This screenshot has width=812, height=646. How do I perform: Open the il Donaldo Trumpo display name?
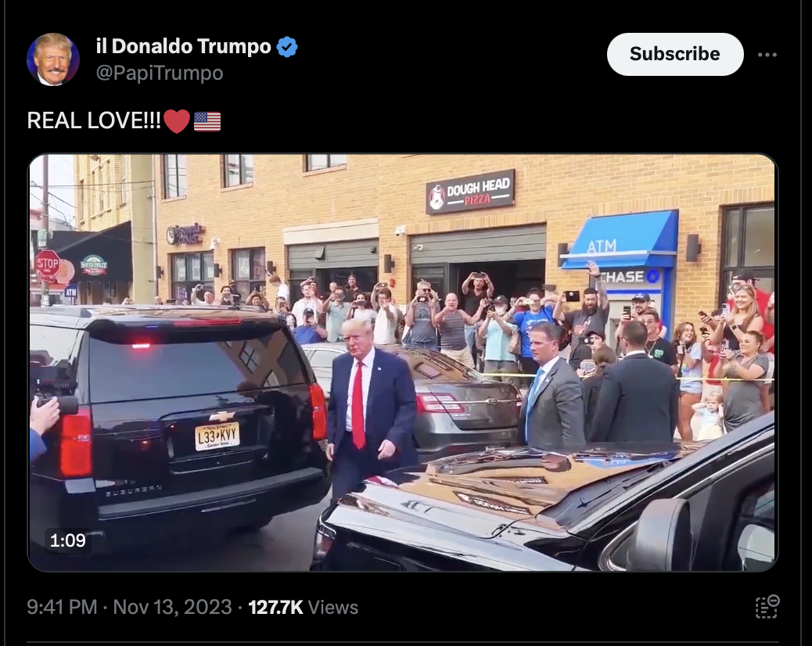tap(183, 47)
